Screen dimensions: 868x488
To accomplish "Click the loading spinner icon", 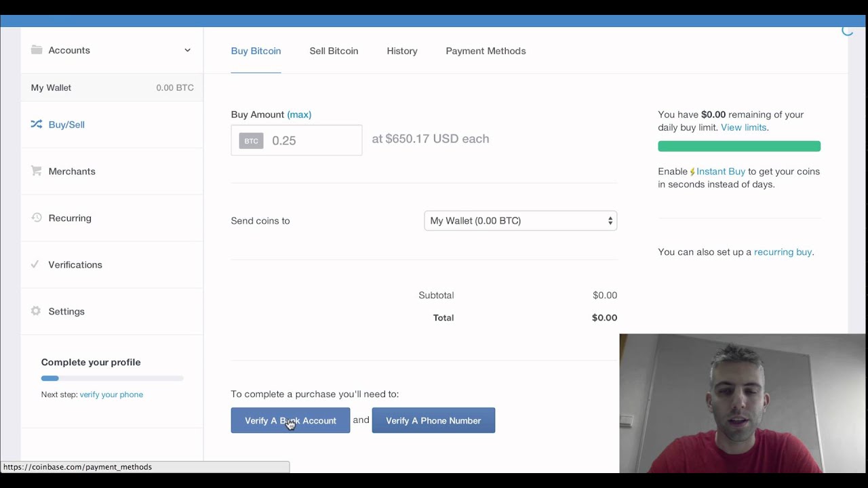I will [x=847, y=30].
